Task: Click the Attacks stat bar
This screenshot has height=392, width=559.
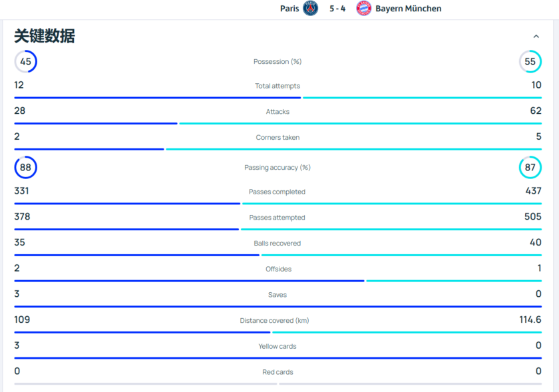Action: pos(278,123)
